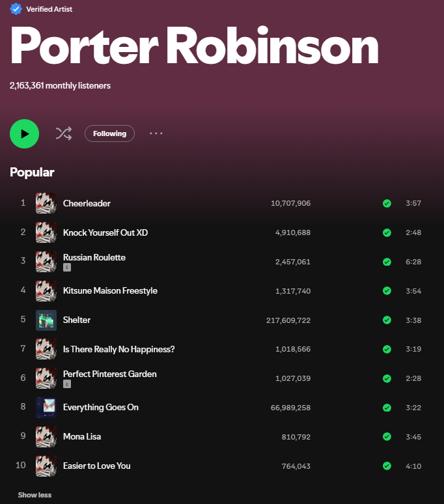The width and height of the screenshot is (444, 504).
Task: Click the Popular section heading
Action: coord(32,173)
